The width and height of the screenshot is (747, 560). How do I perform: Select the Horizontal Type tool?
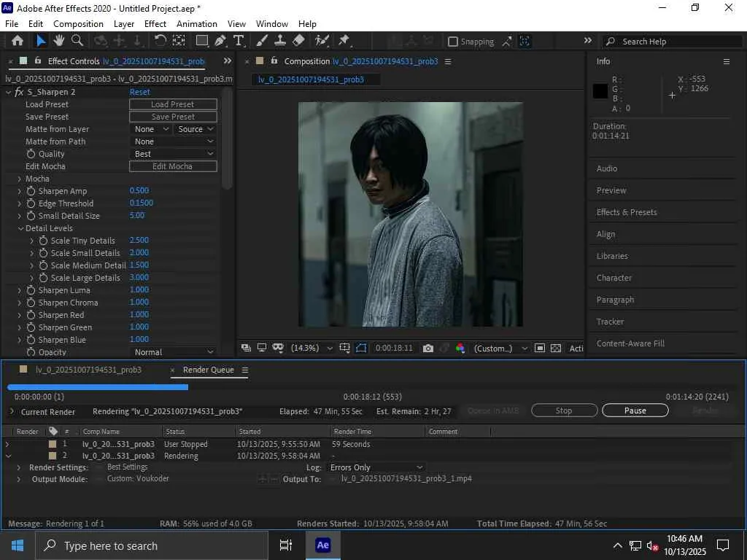pos(239,41)
